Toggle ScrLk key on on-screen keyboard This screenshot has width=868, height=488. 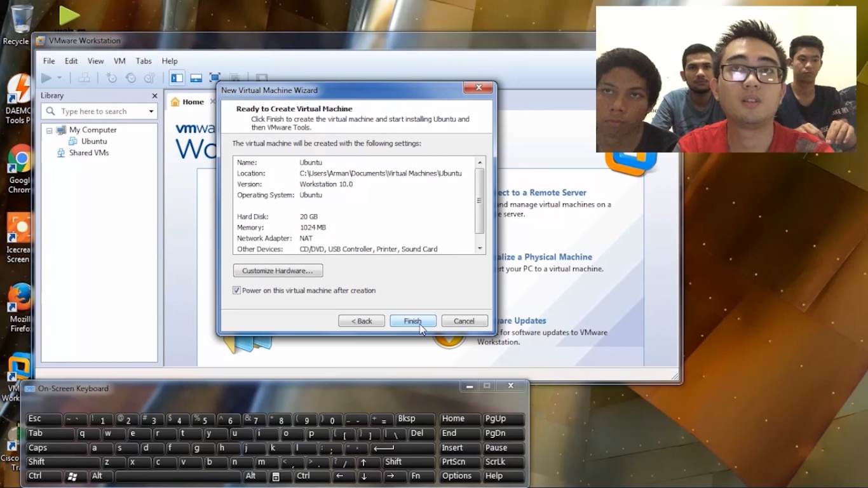coord(504,462)
